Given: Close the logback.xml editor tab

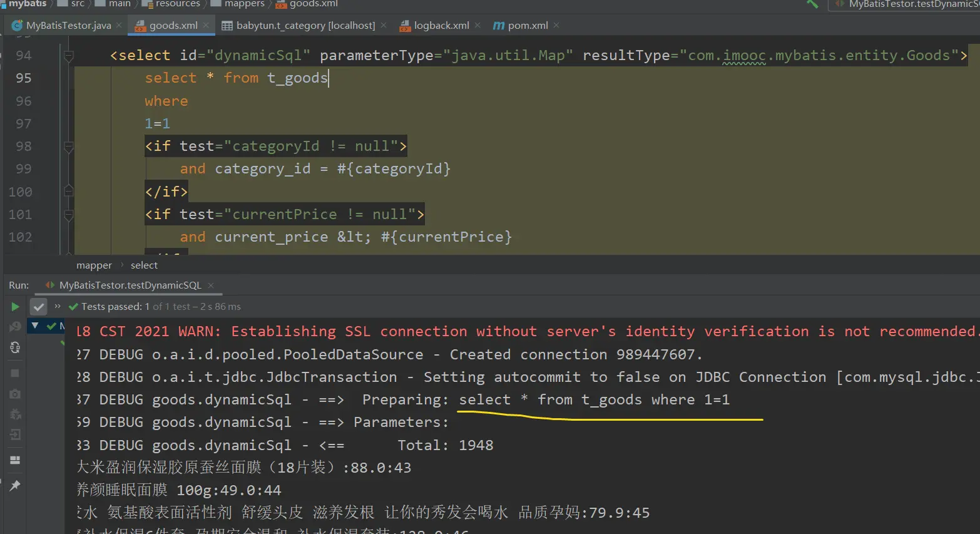Looking at the screenshot, I should [477, 25].
